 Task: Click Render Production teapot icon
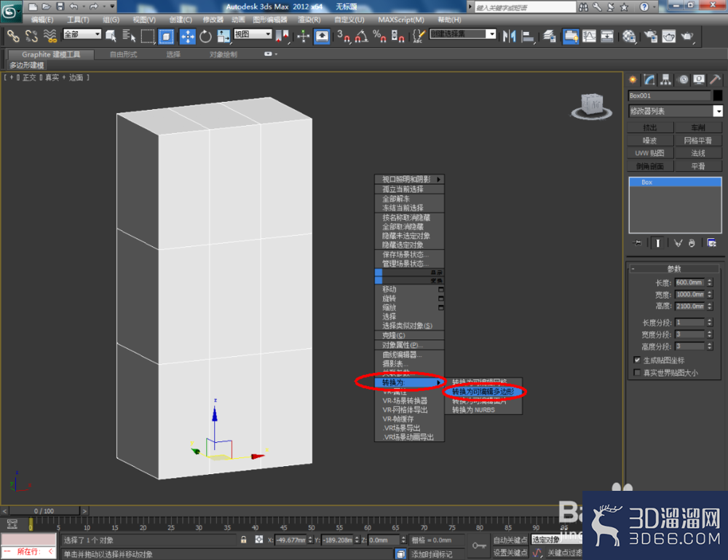pos(687,36)
